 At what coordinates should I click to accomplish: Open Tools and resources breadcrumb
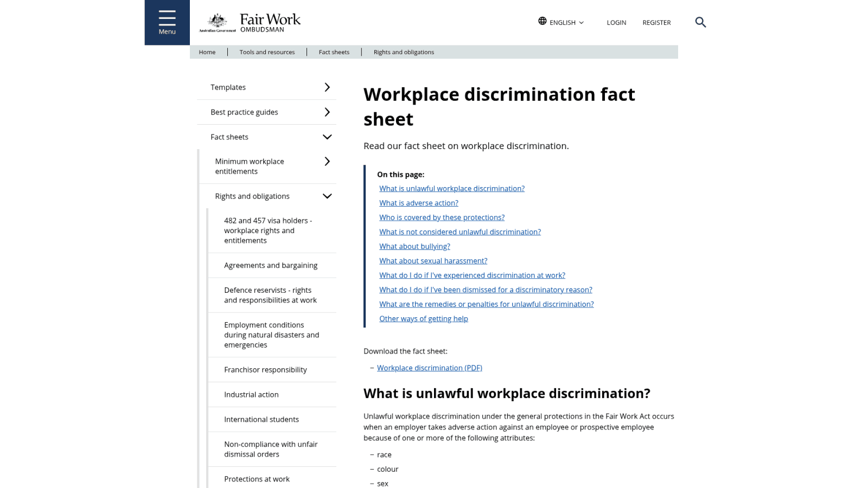[x=267, y=52]
